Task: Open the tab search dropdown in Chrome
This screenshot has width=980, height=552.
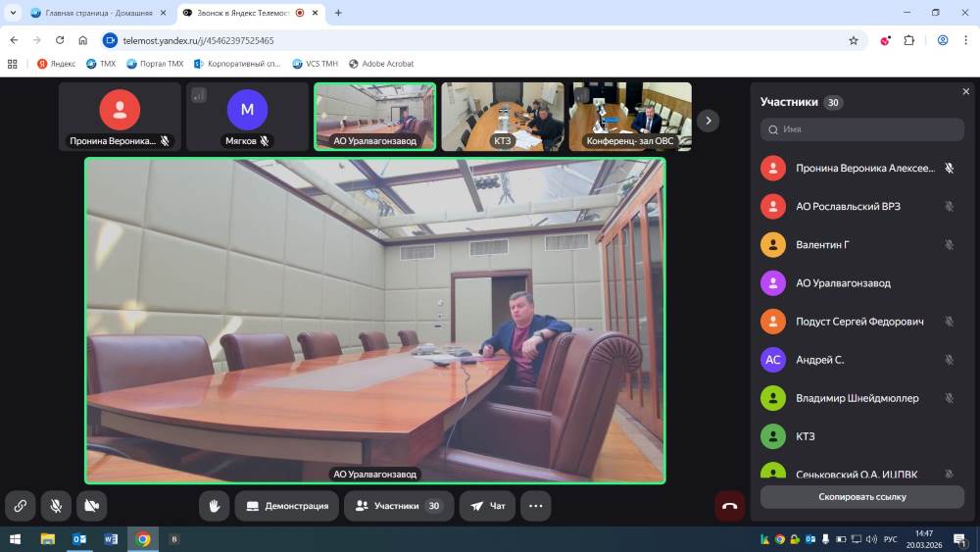Action: click(13, 13)
